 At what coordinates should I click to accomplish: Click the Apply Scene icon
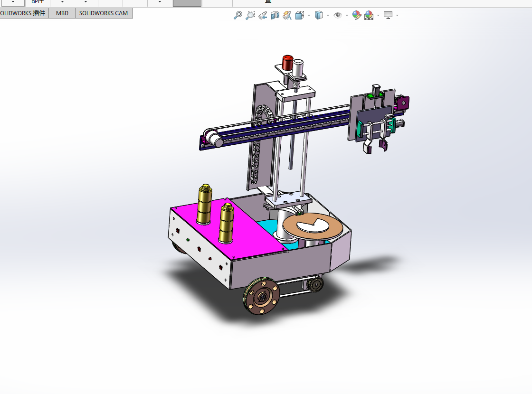[369, 15]
